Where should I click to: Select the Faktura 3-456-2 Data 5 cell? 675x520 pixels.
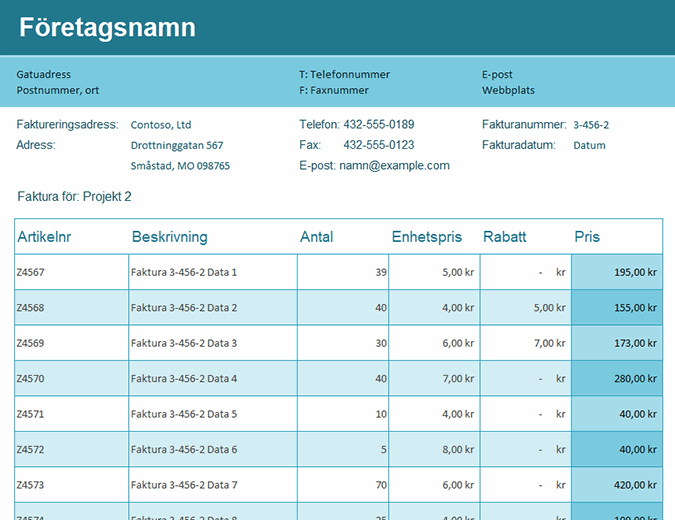click(184, 414)
